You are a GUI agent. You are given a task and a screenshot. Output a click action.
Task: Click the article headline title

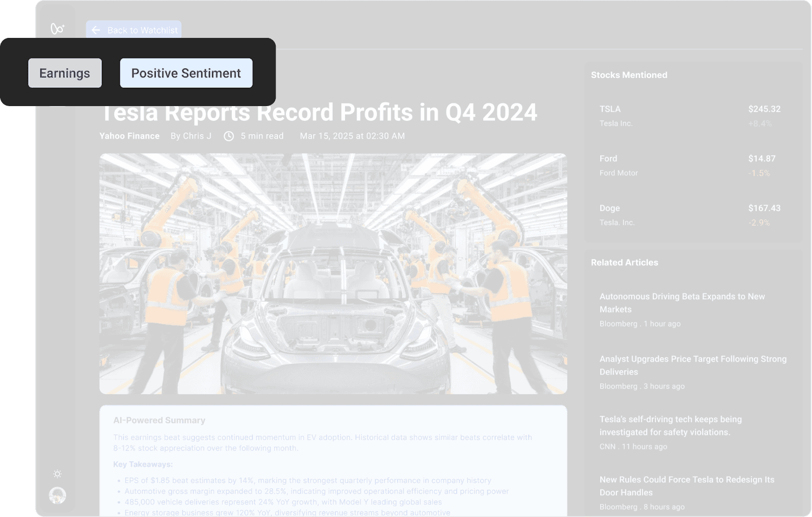319,113
